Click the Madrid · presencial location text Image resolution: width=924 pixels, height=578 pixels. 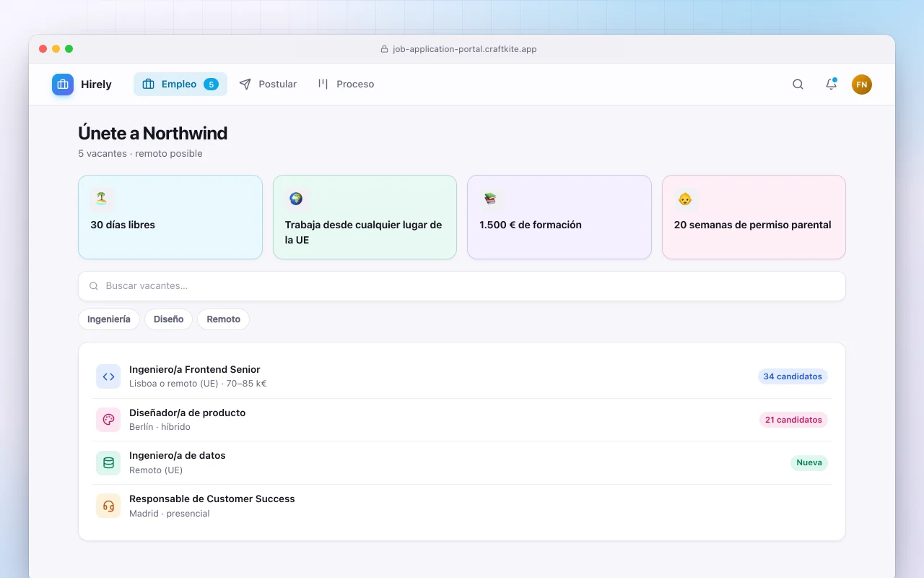170,514
